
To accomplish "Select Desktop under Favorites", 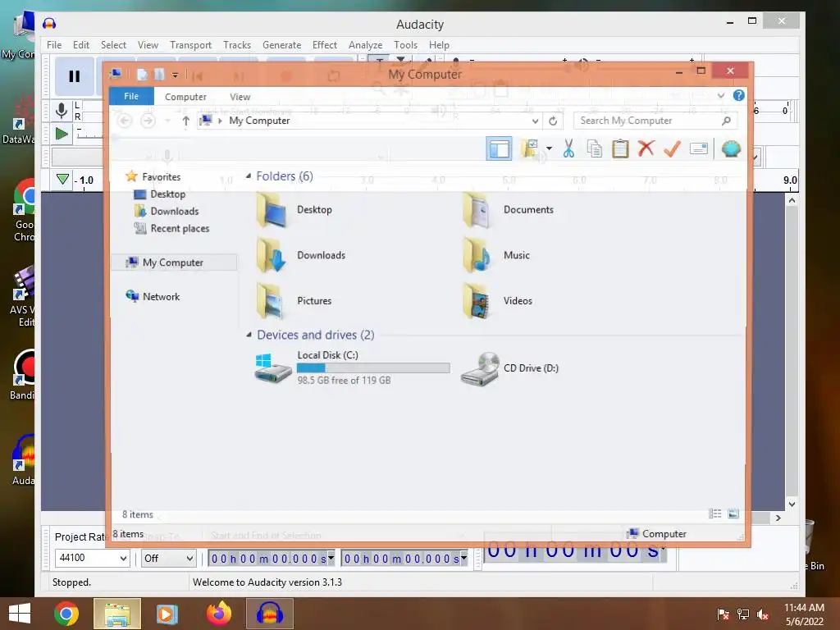I will coord(167,194).
